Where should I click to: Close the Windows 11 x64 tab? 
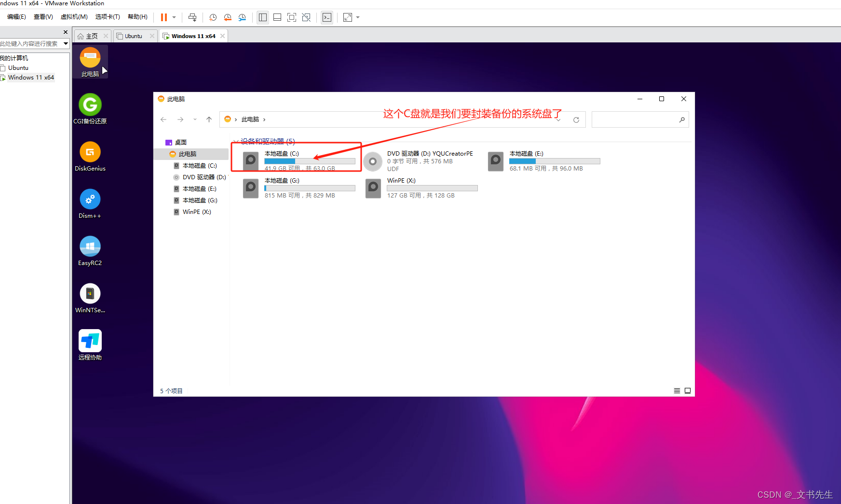click(222, 36)
